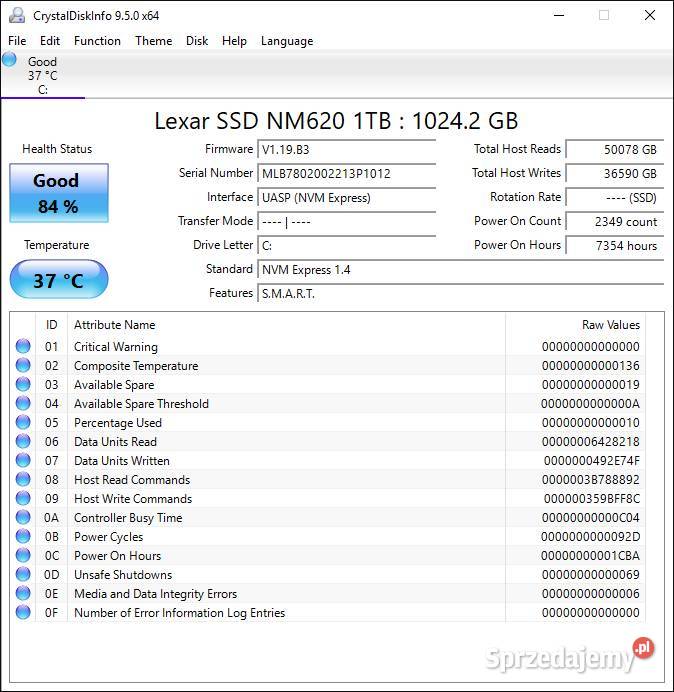The image size is (674, 692).
Task: Click the Serial Number field value
Action: pyautogui.click(x=346, y=173)
